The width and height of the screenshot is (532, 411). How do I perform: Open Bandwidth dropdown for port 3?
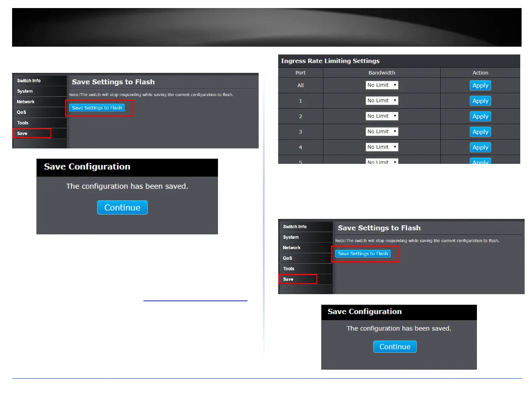(x=382, y=132)
